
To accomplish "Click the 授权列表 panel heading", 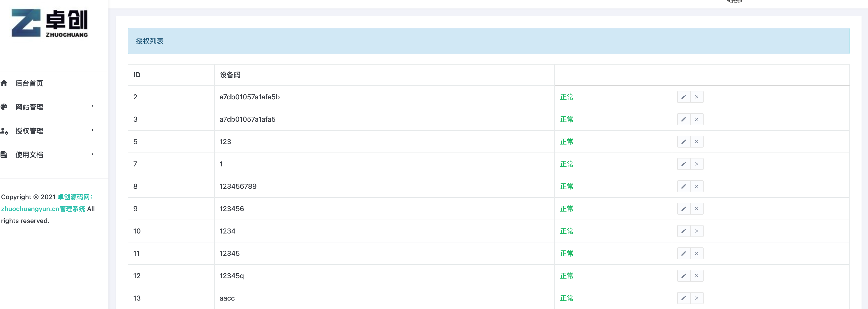I will click(150, 41).
